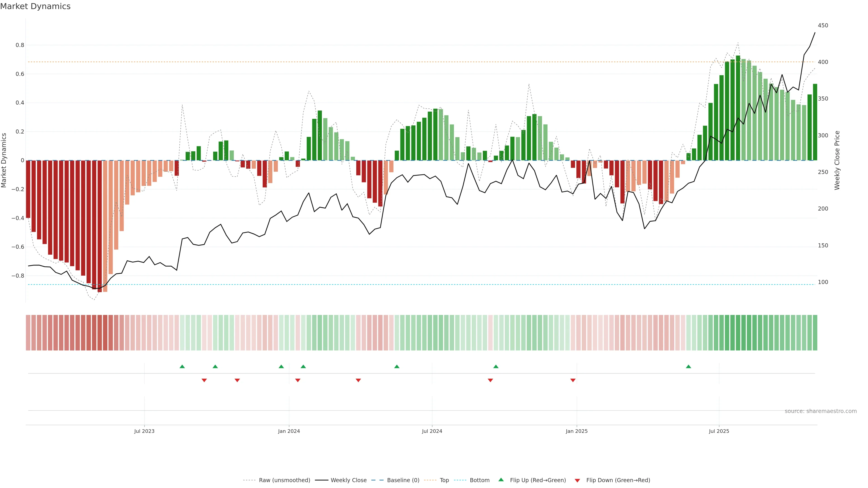Viewport: 868px width, 488px height.
Task: Click the red flip-down marker just after Jan 2024
Action: click(x=297, y=380)
